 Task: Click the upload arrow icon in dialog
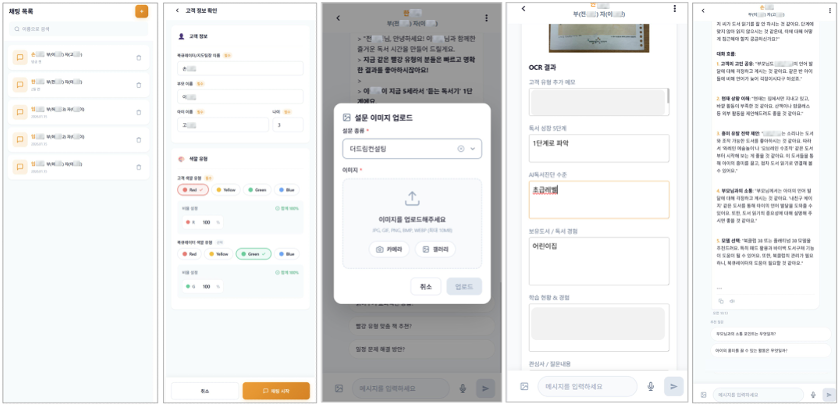click(412, 199)
